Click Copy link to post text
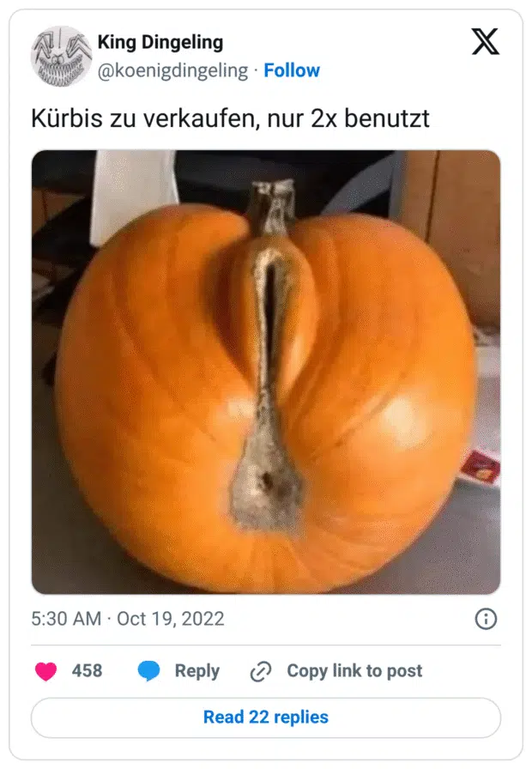 tap(354, 670)
